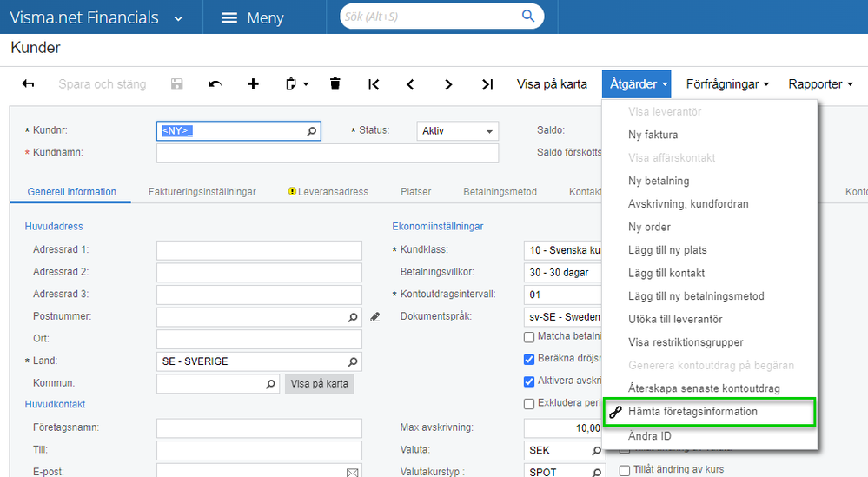Toggle Matcha betalning checkbox
This screenshot has height=477, width=868.
pos(529,337)
